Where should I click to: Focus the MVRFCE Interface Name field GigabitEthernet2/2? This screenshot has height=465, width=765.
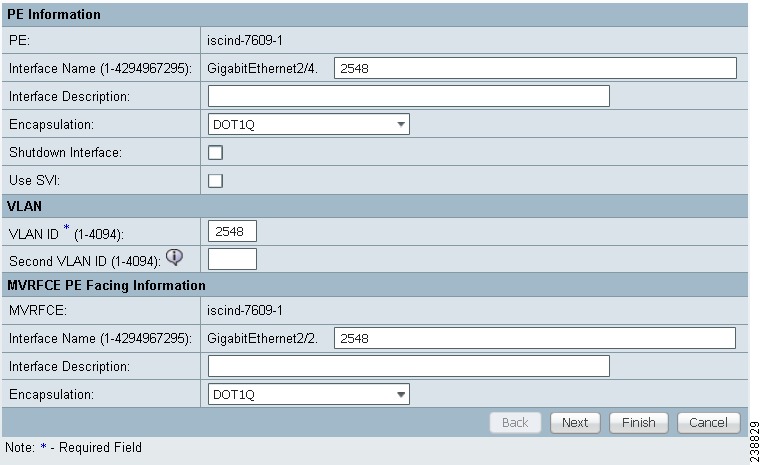(x=535, y=338)
